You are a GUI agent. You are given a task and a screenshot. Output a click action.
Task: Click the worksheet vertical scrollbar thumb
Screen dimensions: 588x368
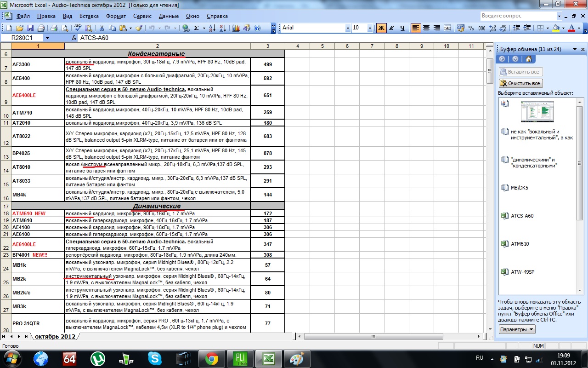(489, 71)
